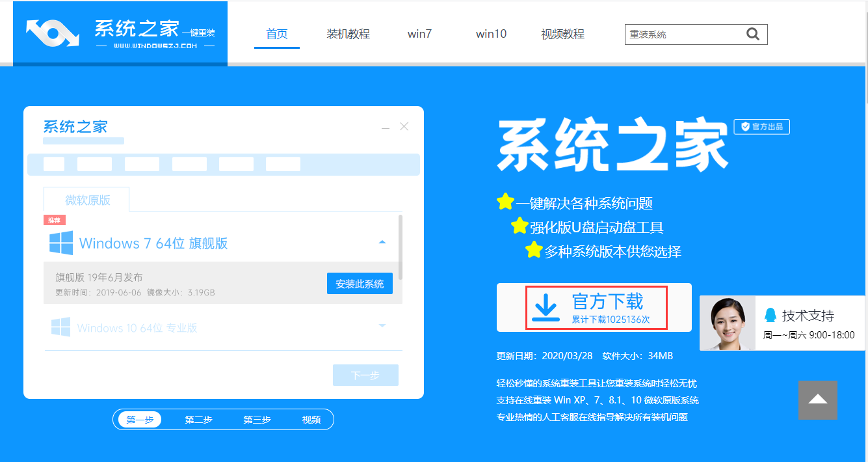Select the 微软原版 tab
Image resolution: width=868 pixels, height=462 pixels.
pyautogui.click(x=86, y=200)
